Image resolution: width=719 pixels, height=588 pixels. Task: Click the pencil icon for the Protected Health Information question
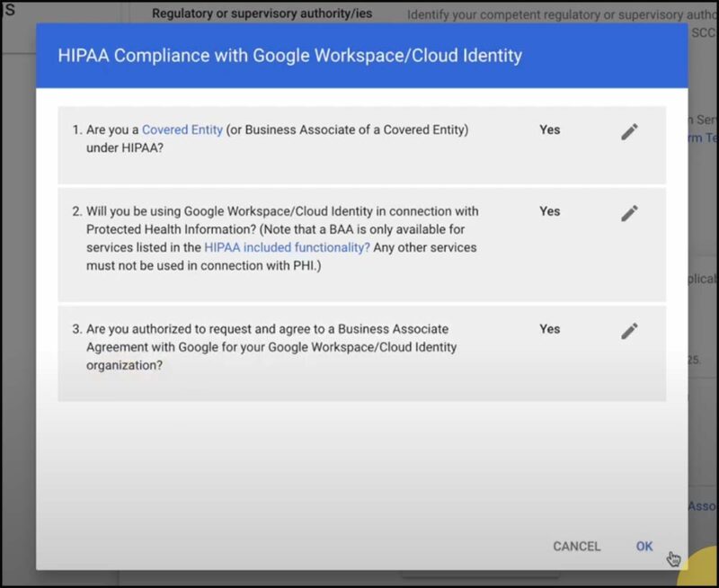629,212
